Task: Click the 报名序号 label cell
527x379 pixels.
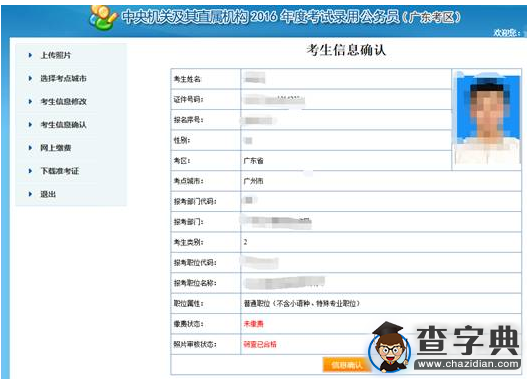Action: 206,120
